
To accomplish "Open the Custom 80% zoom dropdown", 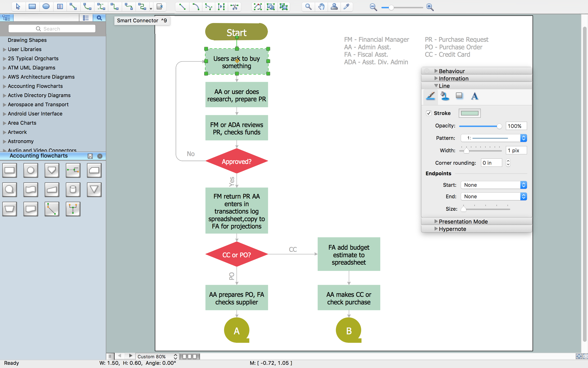I will 157,356.
